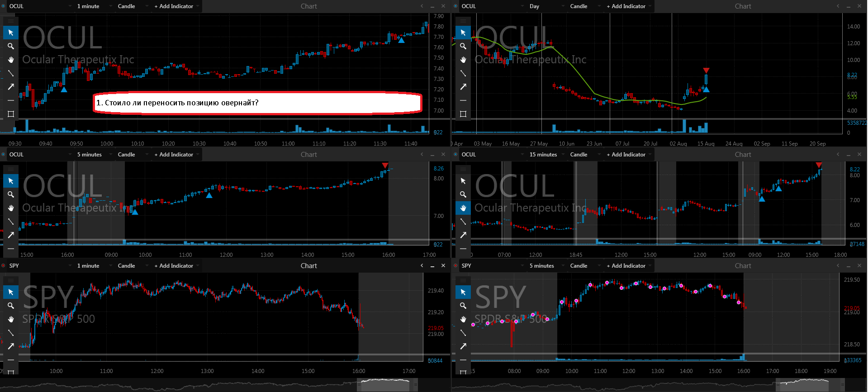
Task: Select hand pan tool in OCUL 1 minute chart
Action: point(11,60)
